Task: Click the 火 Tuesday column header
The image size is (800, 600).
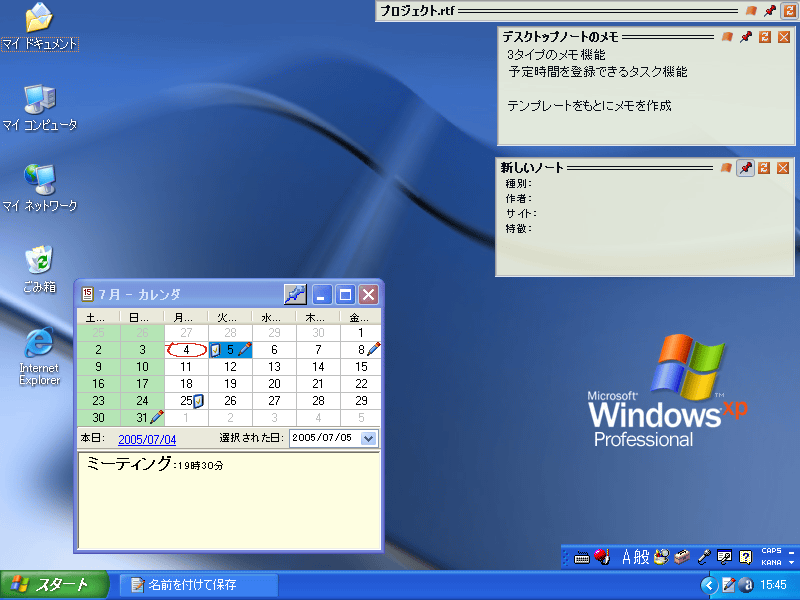Action: click(230, 317)
